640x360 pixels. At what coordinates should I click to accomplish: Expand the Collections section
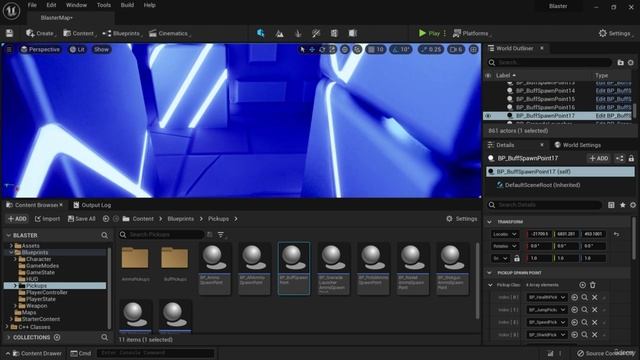8,337
